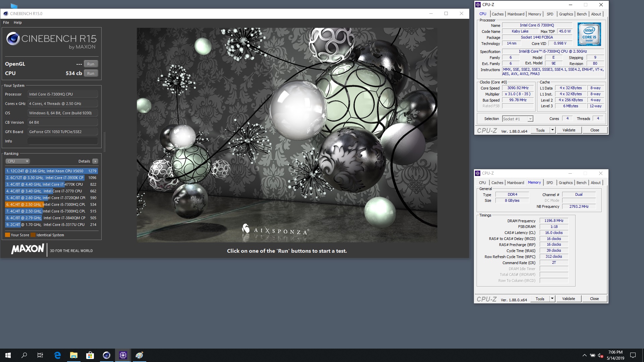Open Task View on the taskbar

pyautogui.click(x=40, y=355)
